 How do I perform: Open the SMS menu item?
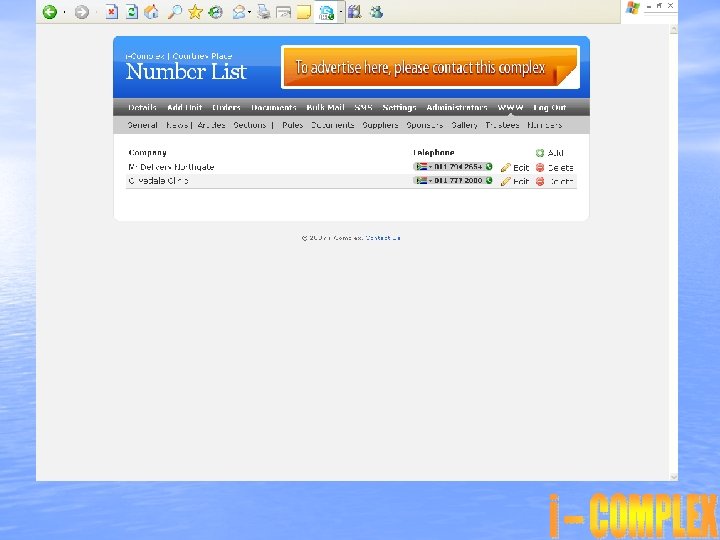[363, 107]
